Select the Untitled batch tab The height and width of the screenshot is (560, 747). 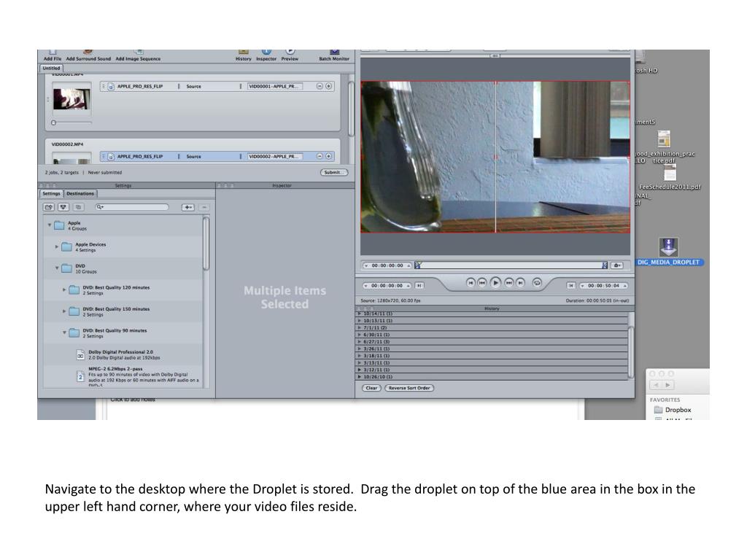(x=52, y=68)
